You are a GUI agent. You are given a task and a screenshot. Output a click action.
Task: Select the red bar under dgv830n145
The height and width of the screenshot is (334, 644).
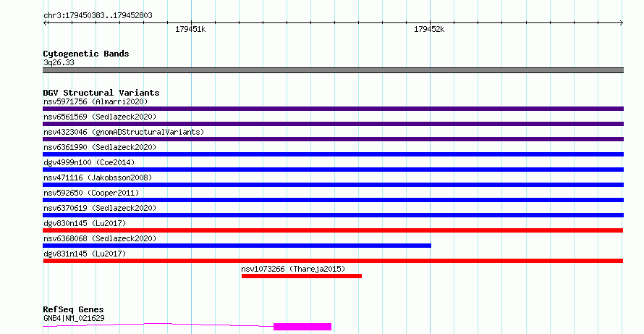(x=333, y=230)
